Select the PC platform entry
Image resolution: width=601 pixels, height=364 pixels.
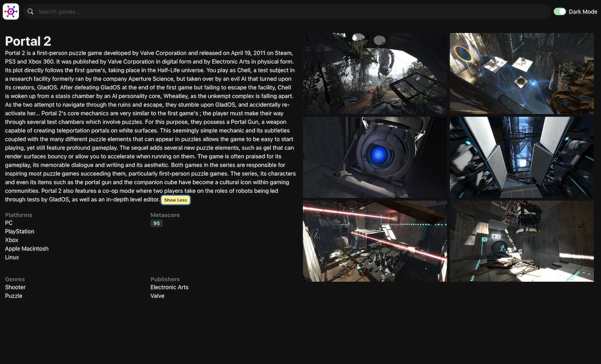tap(9, 222)
